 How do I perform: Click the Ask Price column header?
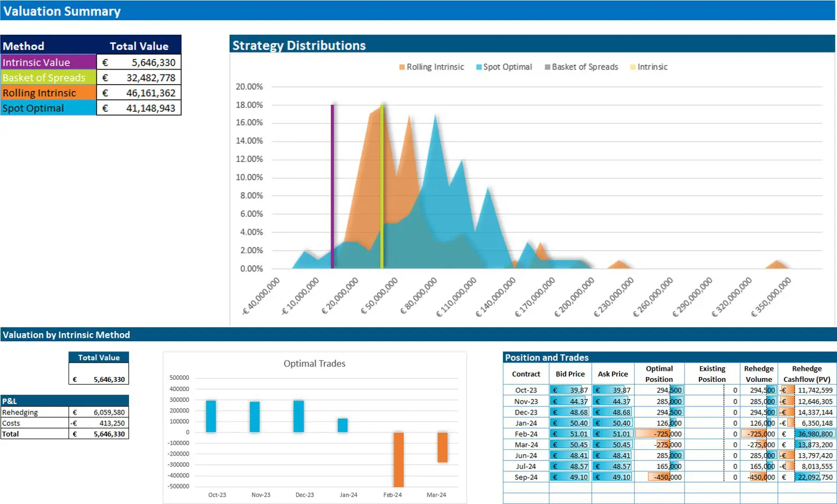(x=613, y=374)
